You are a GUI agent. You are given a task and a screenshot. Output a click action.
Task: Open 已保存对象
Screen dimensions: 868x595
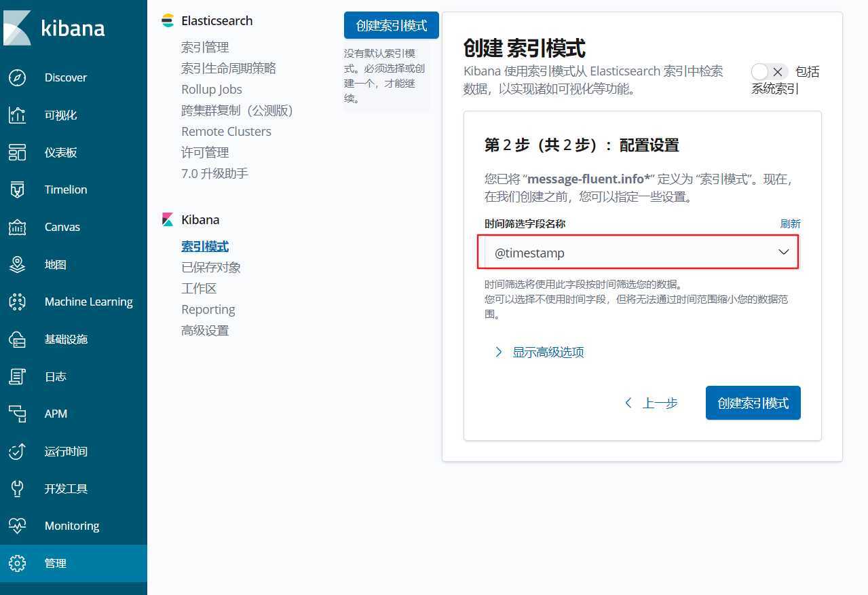[211, 267]
